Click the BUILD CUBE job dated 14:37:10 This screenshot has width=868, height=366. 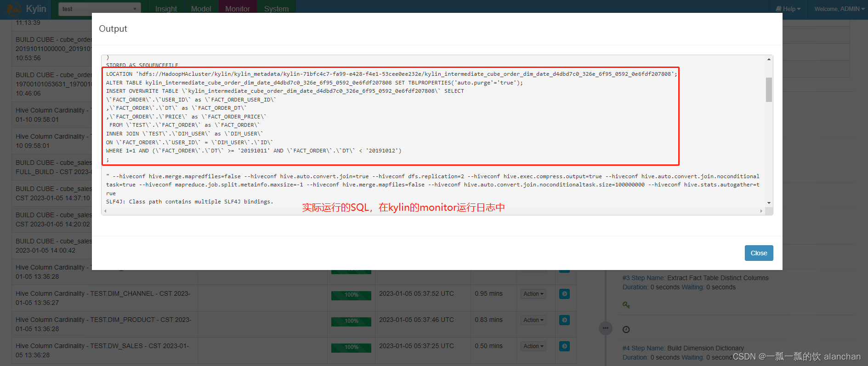tap(53, 193)
